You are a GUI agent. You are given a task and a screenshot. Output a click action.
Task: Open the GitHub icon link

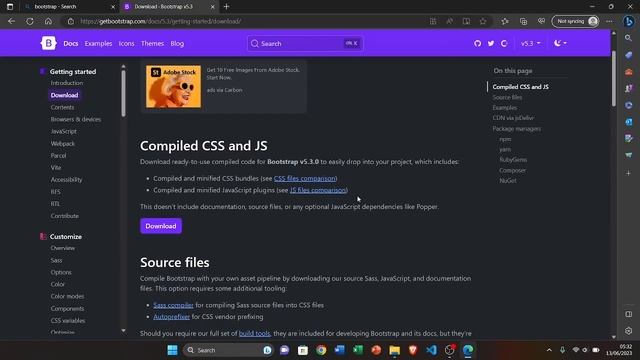tap(478, 43)
